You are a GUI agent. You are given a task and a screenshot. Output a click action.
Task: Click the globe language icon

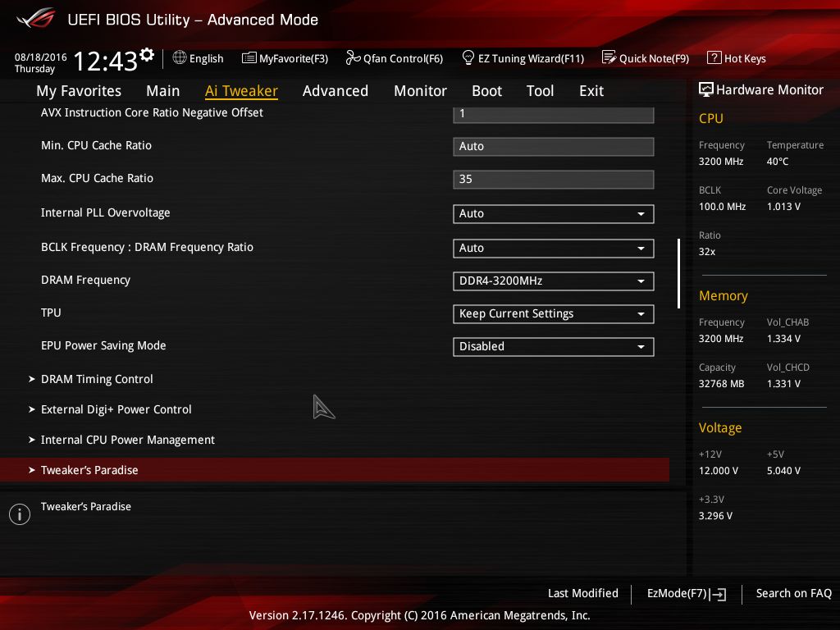pyautogui.click(x=180, y=57)
